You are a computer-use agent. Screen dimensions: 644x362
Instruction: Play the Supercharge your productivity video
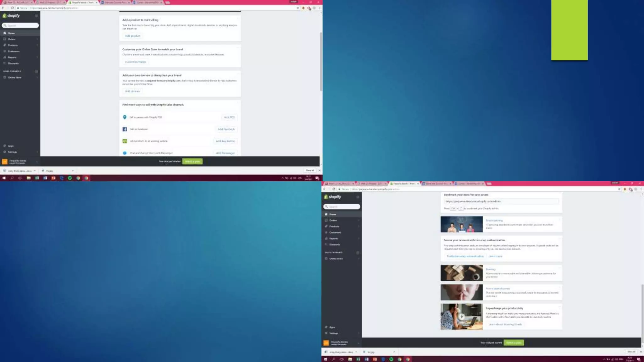[461, 316]
